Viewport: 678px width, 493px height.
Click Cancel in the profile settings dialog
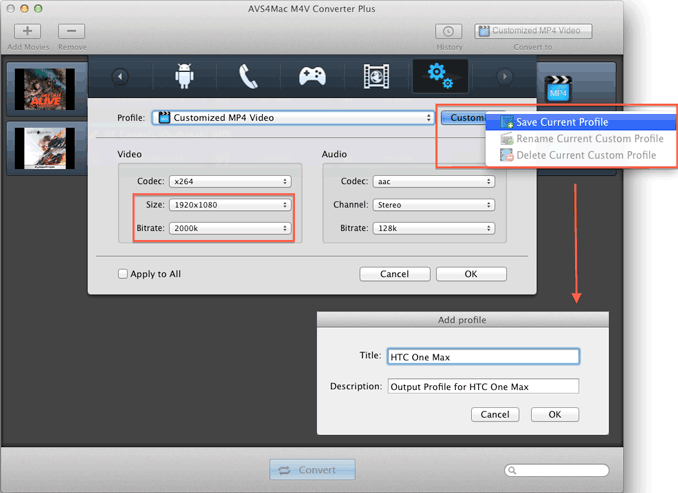395,274
